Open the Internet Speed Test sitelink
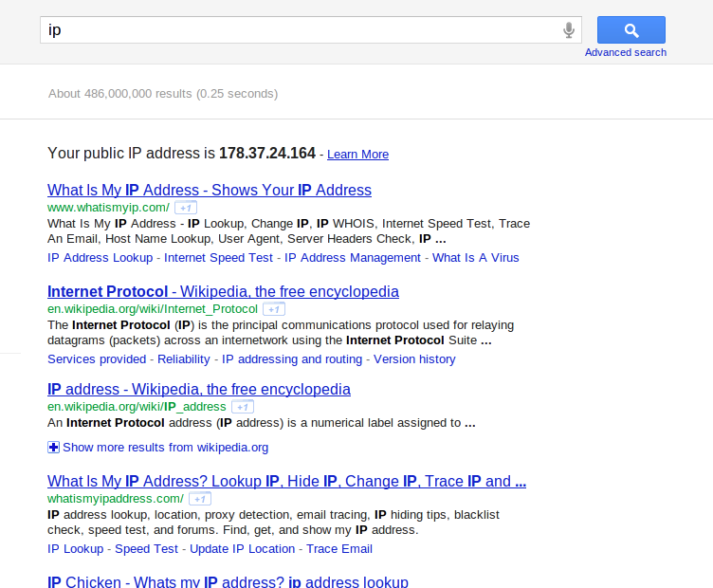Screen dimensions: 713x588 click(x=218, y=258)
